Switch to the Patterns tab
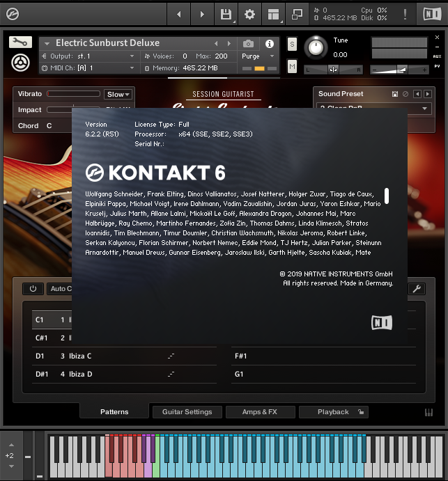448x481 pixels. [x=114, y=411]
